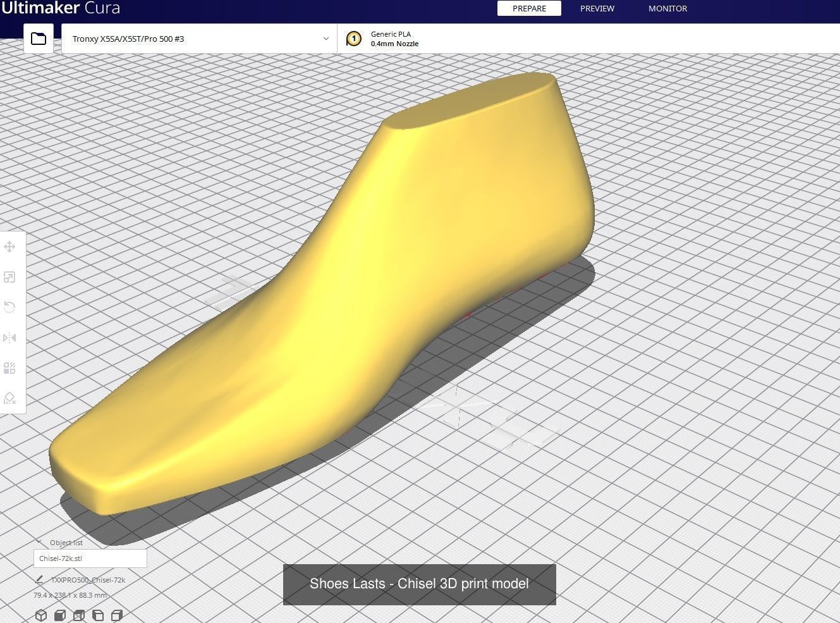Select the Scale tool
The width and height of the screenshot is (840, 623).
click(9, 277)
